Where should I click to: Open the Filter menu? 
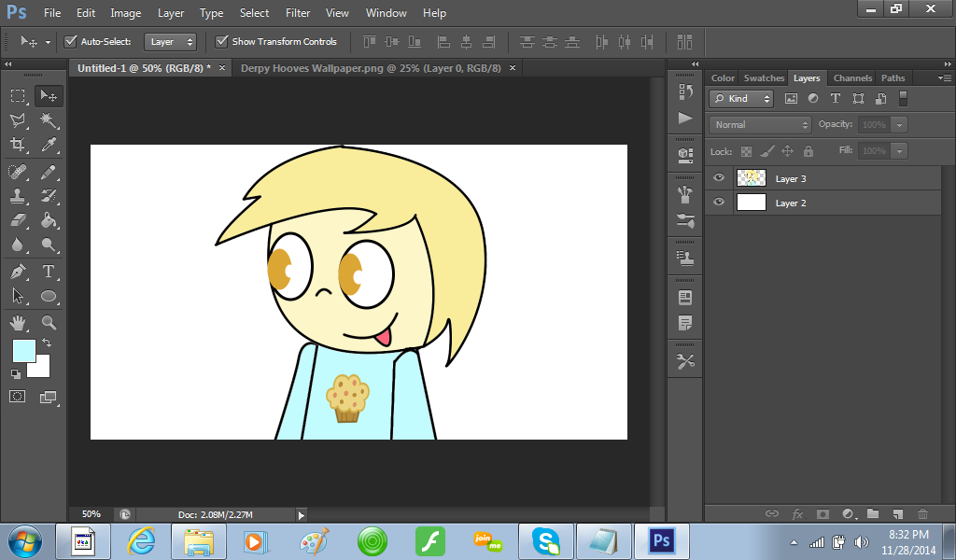tap(298, 13)
